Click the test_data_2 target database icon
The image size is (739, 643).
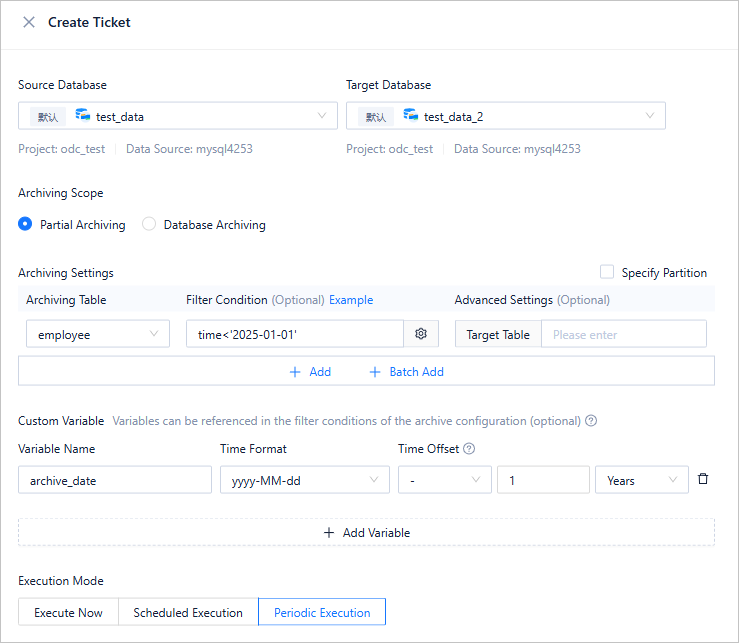tap(410, 116)
